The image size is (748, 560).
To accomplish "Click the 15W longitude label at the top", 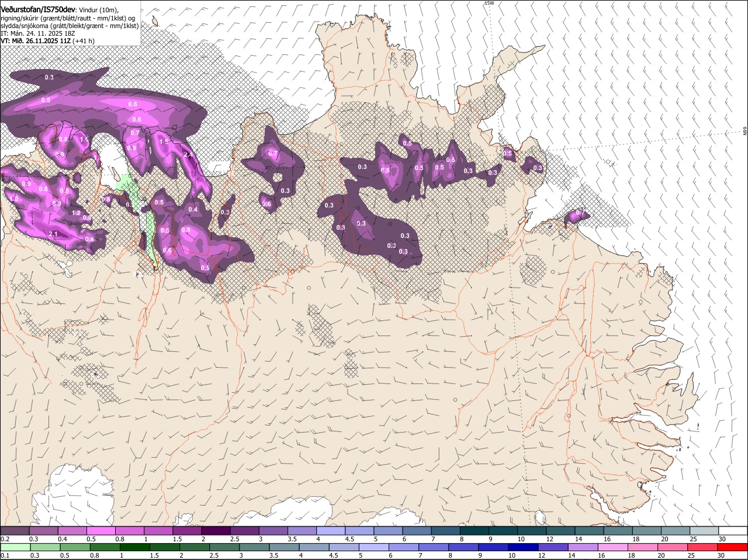I will [489, 4].
